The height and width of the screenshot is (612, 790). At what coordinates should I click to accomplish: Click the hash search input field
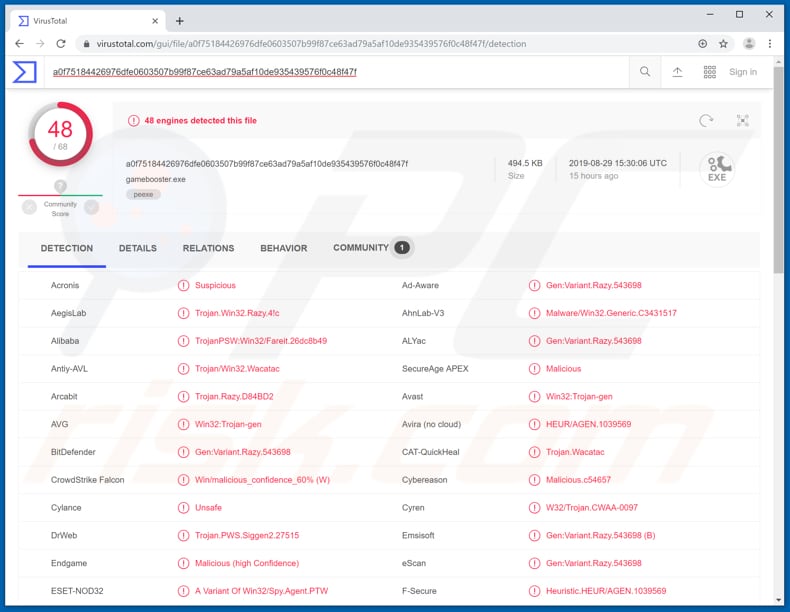point(337,72)
